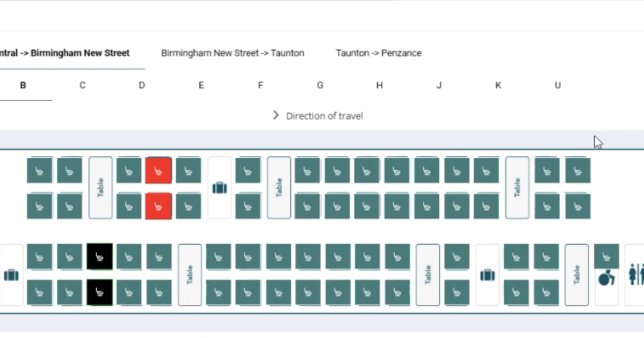Image resolution: width=644 pixels, height=338 pixels.
Task: Open coach U of the train
Action: (557, 85)
